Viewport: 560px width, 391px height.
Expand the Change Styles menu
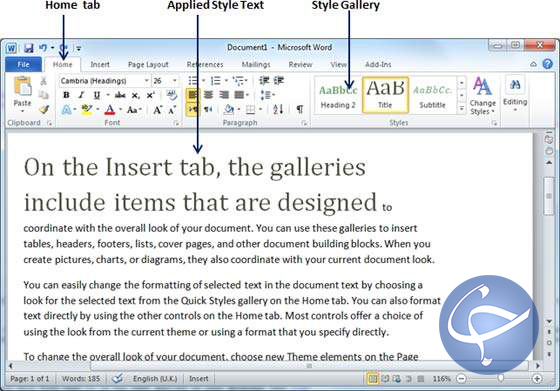(x=482, y=96)
